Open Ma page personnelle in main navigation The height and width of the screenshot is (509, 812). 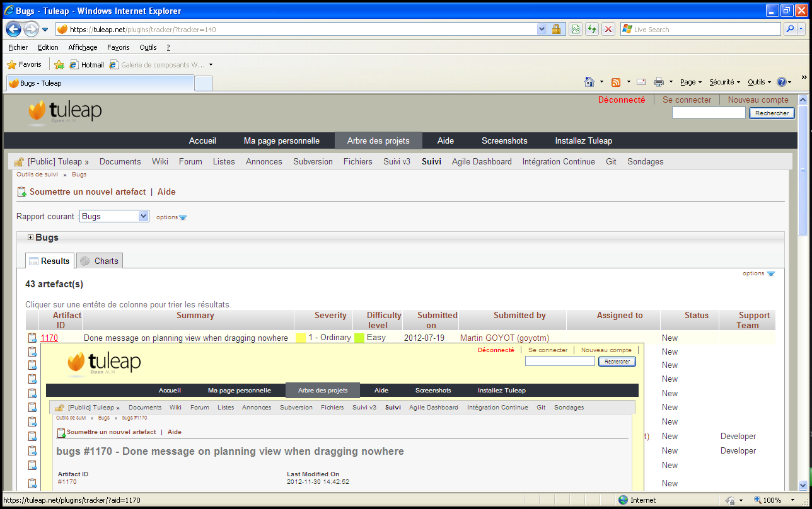[282, 140]
